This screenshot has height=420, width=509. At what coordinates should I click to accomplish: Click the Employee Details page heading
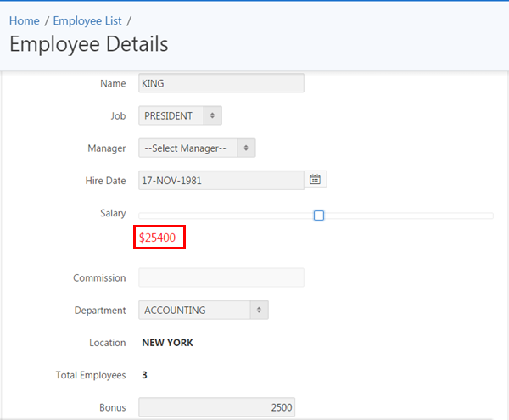tap(89, 44)
